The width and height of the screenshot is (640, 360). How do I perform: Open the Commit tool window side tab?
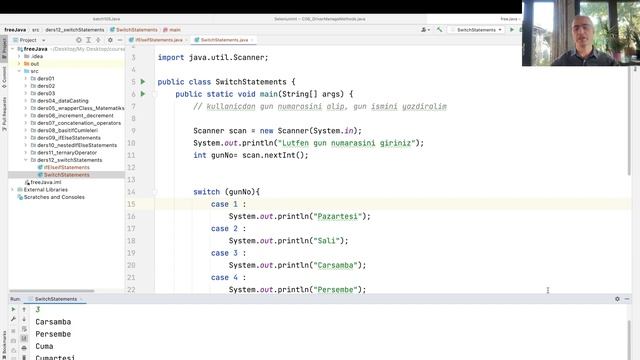click(4, 78)
